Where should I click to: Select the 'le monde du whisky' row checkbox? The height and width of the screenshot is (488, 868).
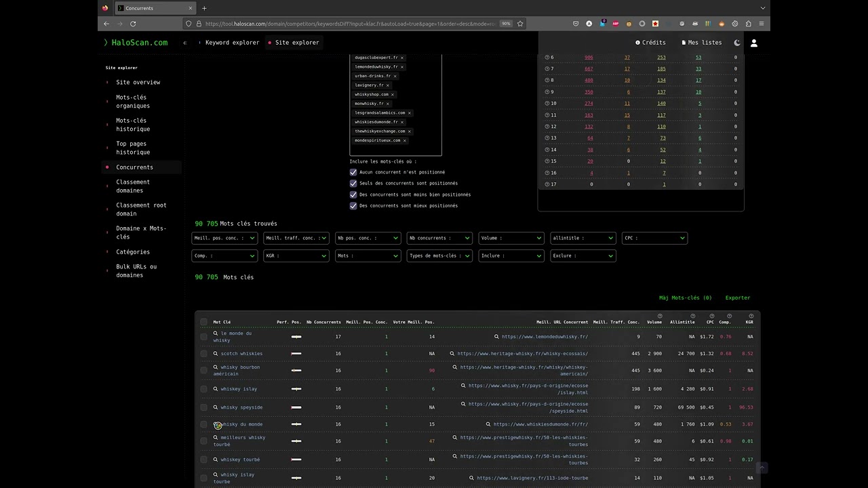point(203,336)
